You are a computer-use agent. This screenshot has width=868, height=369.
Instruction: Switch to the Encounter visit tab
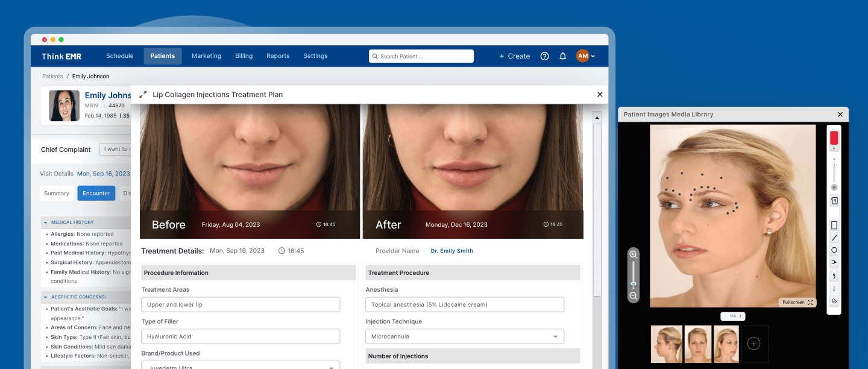pyautogui.click(x=96, y=194)
